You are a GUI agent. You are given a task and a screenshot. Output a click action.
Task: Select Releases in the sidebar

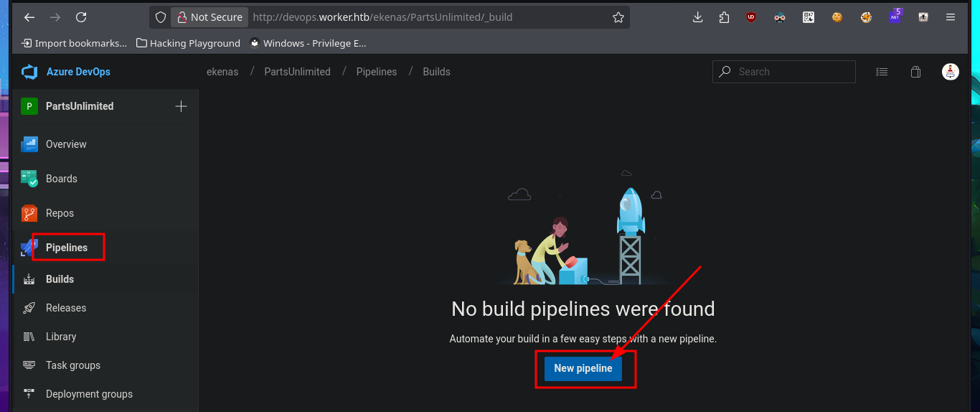[x=65, y=308]
